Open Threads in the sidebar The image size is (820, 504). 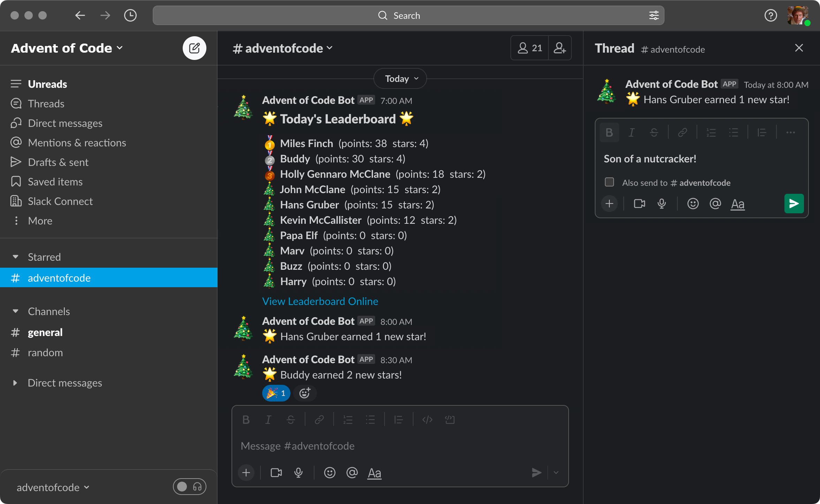tap(46, 104)
